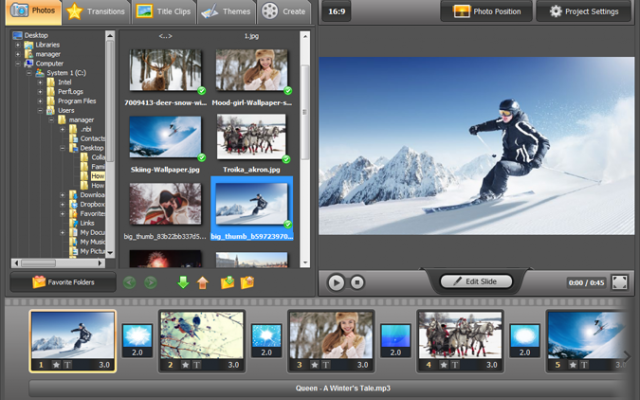Click photo browser vertical scrollbar thumb
The image size is (640, 400).
click(x=304, y=112)
